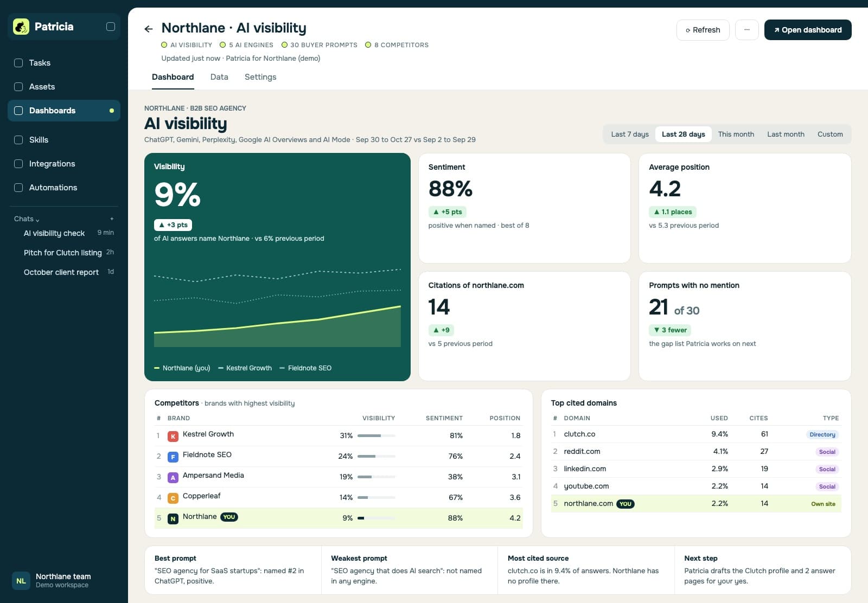Start a new chat with plus icon
Viewport: 868px width, 603px height.
(112, 219)
